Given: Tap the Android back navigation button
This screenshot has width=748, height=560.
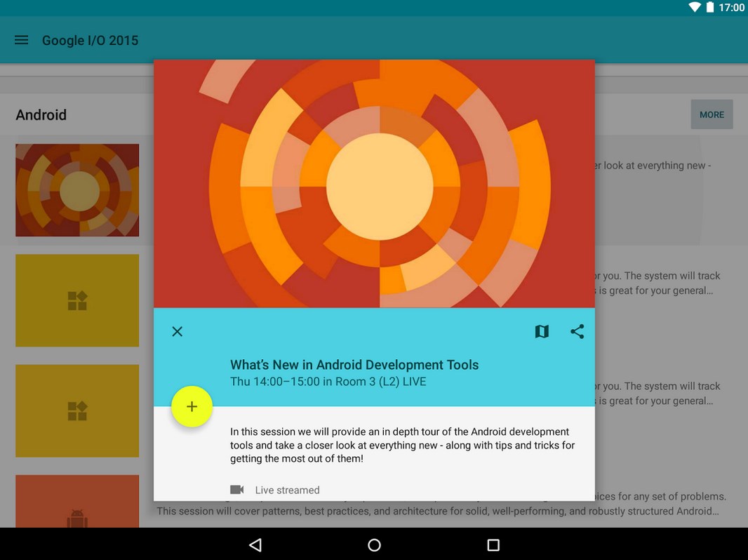Looking at the screenshot, I should point(255,545).
